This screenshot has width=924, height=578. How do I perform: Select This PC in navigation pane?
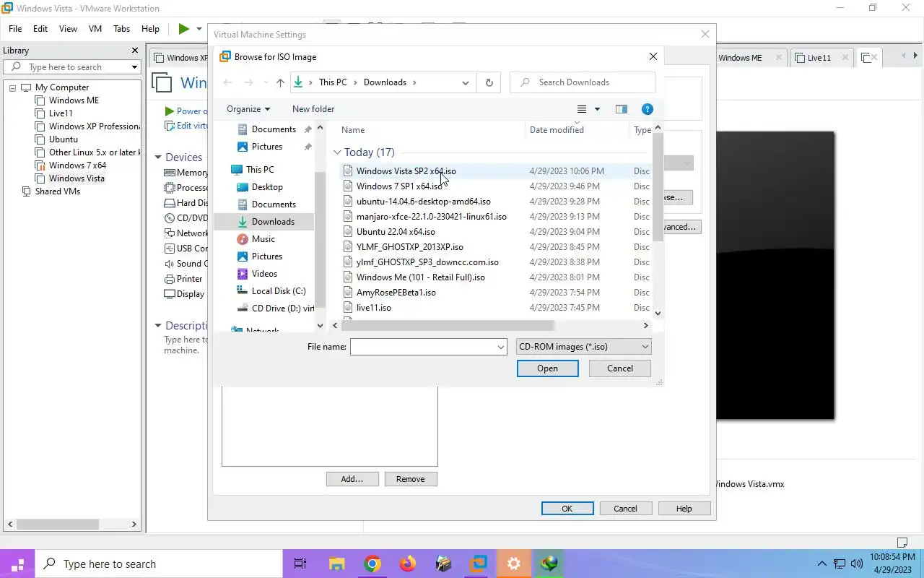tap(260, 170)
